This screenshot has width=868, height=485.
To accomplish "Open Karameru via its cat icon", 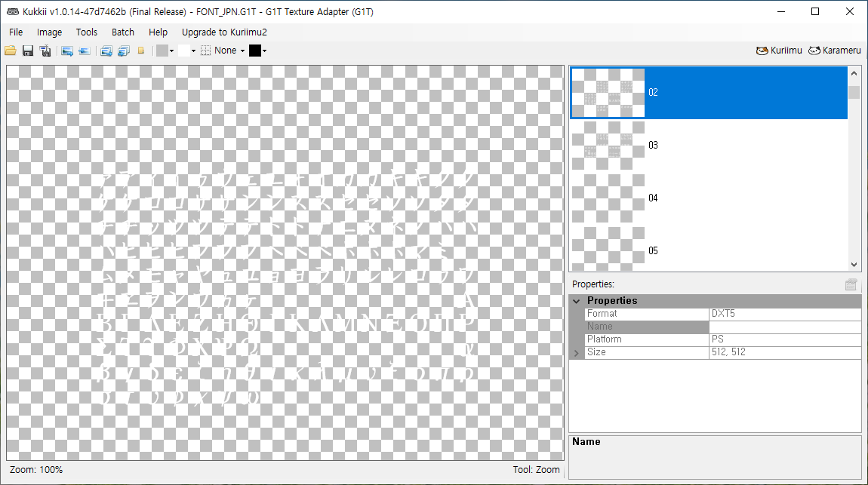I will coord(814,51).
